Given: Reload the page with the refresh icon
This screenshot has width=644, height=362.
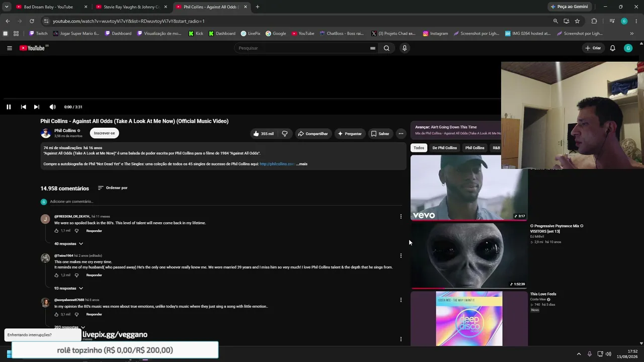Looking at the screenshot, I should (x=32, y=21).
